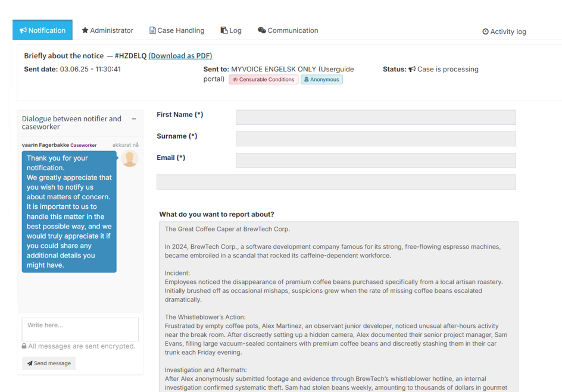Open the Communication tab

(x=288, y=30)
